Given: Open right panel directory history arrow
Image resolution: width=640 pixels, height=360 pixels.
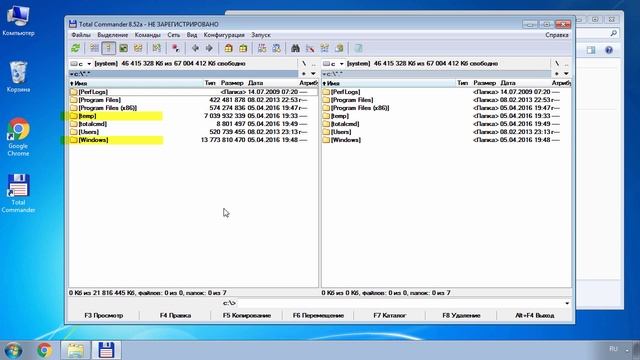Looking at the screenshot, I should [x=566, y=74].
